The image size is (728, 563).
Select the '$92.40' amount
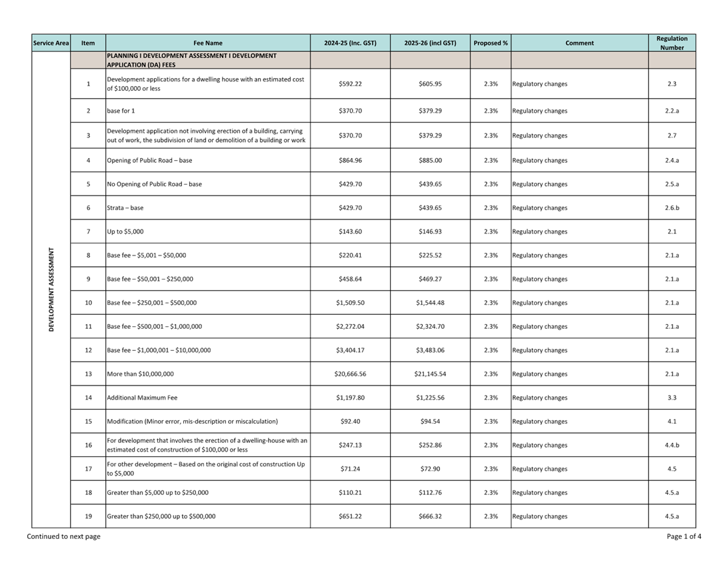350,421
